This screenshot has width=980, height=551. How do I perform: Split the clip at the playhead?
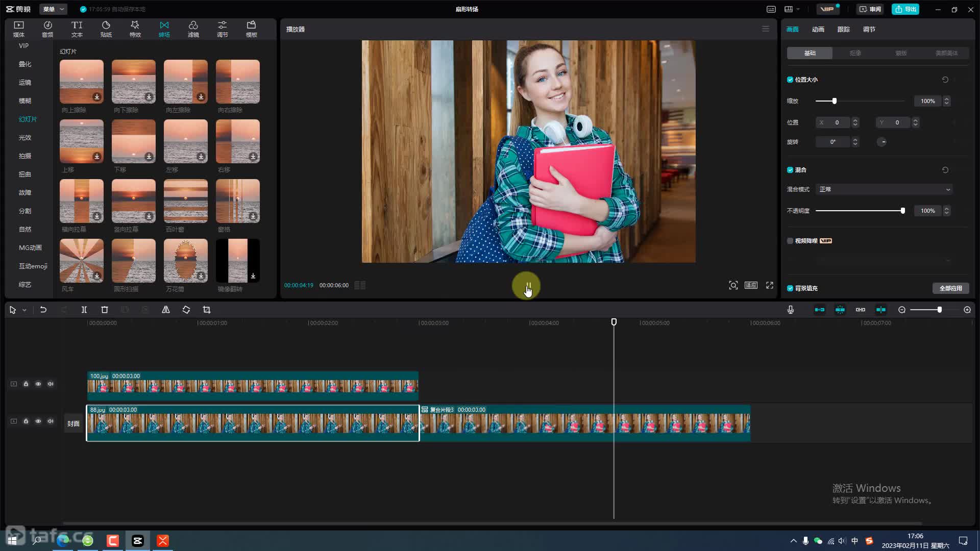tap(84, 310)
